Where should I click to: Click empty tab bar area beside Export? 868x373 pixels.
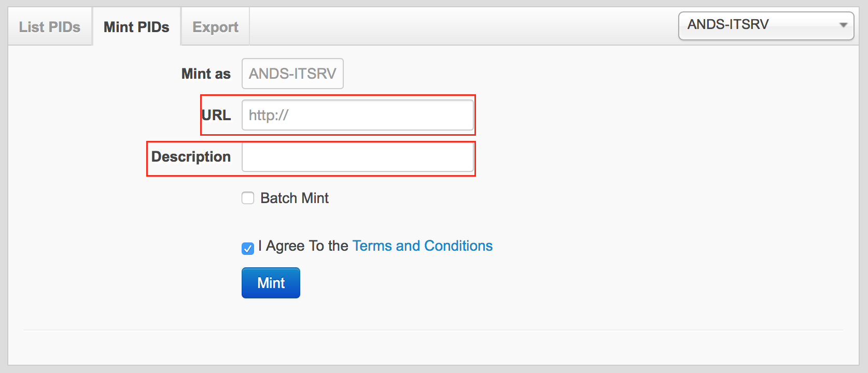click(456, 27)
